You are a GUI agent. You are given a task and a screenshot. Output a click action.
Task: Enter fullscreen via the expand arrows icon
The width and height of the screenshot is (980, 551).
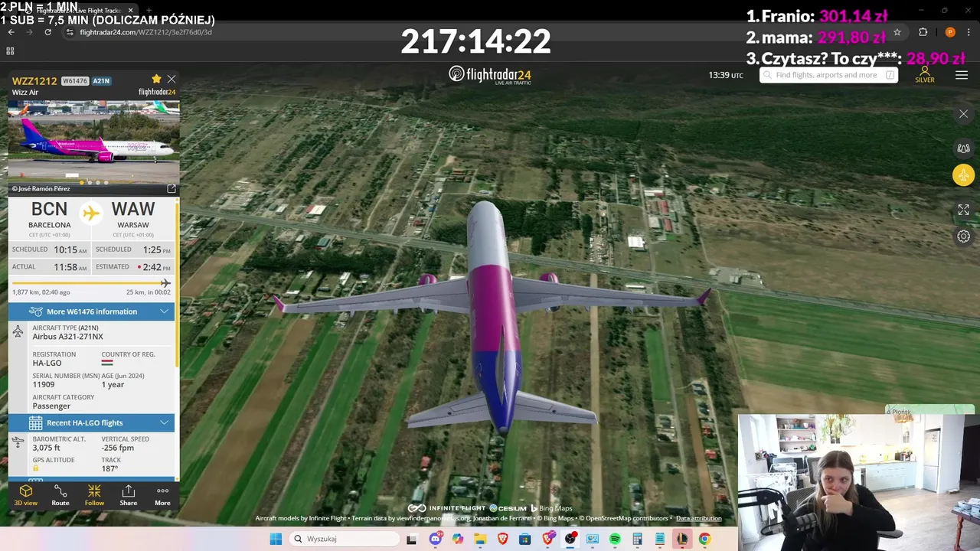pos(963,209)
